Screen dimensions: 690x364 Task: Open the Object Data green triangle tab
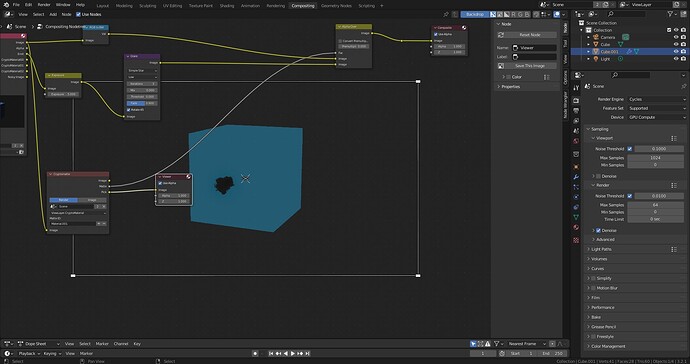coord(576,217)
